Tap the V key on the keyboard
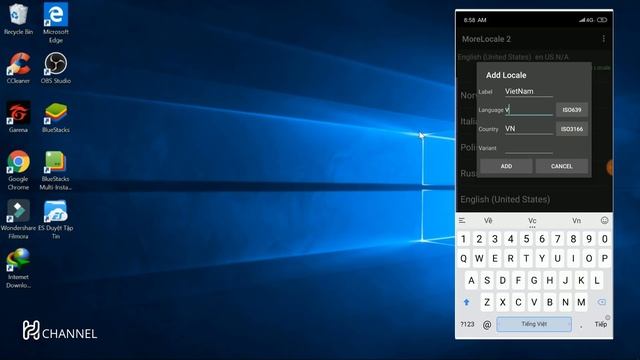 (534, 302)
